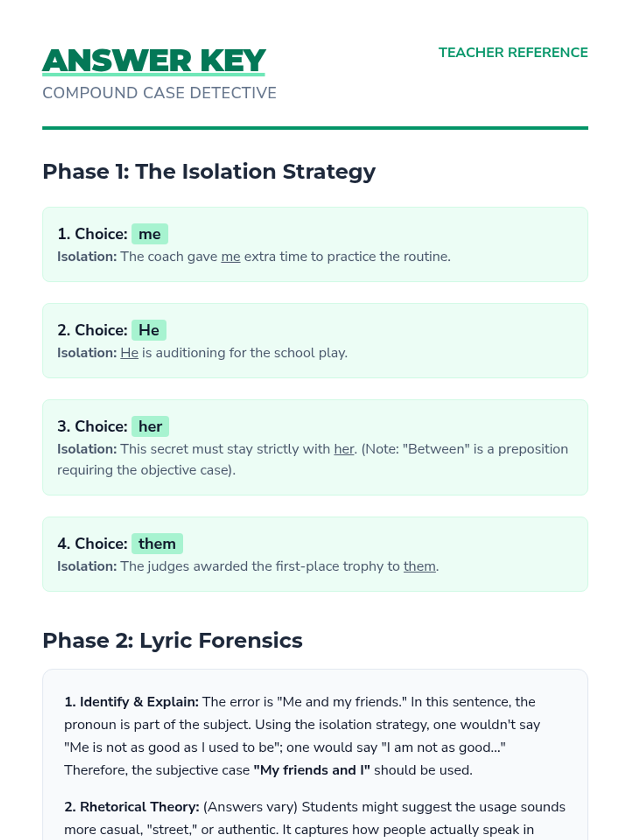Viewport: 630px width, 840px height.
Task: Click the highlighted 'me' answer chip
Action: [150, 234]
